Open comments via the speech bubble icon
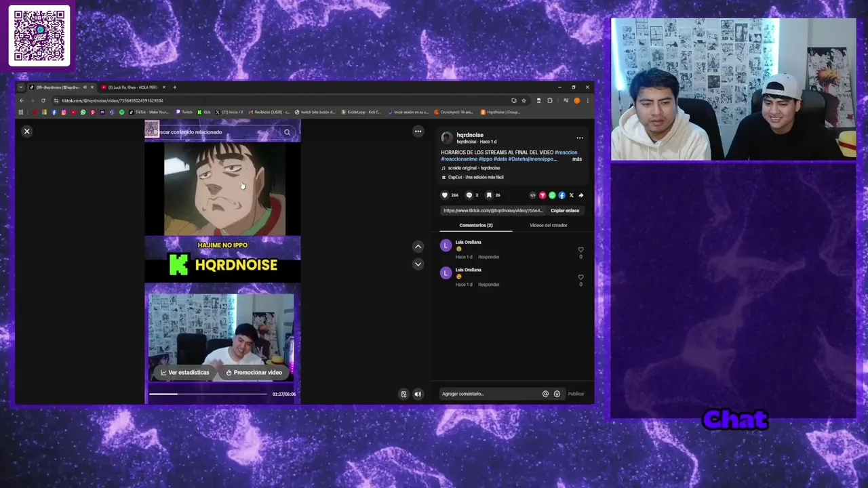 (469, 195)
